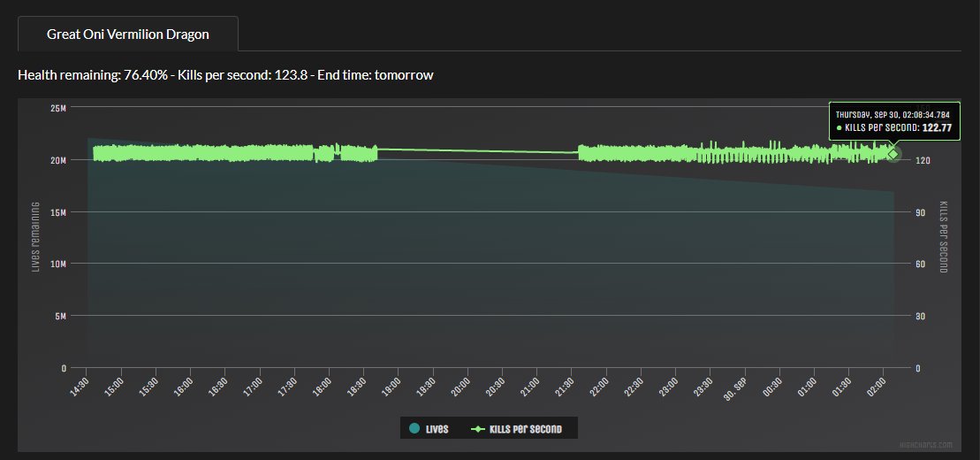The image size is (980, 460).
Task: Click the 20M left axis label
Action: click(x=58, y=160)
